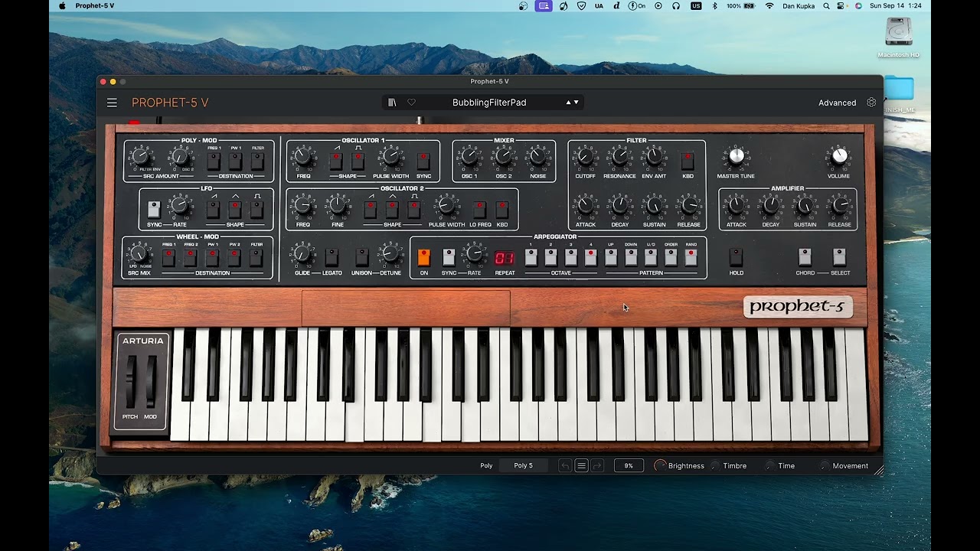980x551 pixels.
Task: Toggle Wheel-Mod PW 2 destination
Action: (234, 258)
